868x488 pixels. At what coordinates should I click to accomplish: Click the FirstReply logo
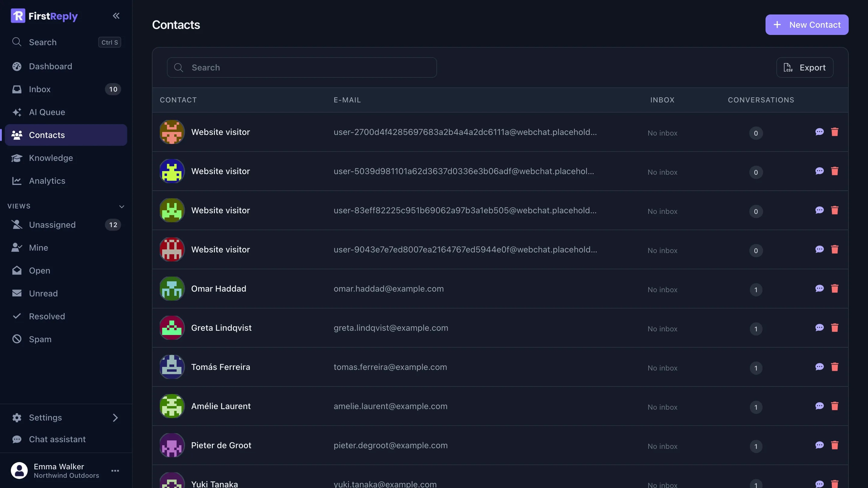(44, 16)
